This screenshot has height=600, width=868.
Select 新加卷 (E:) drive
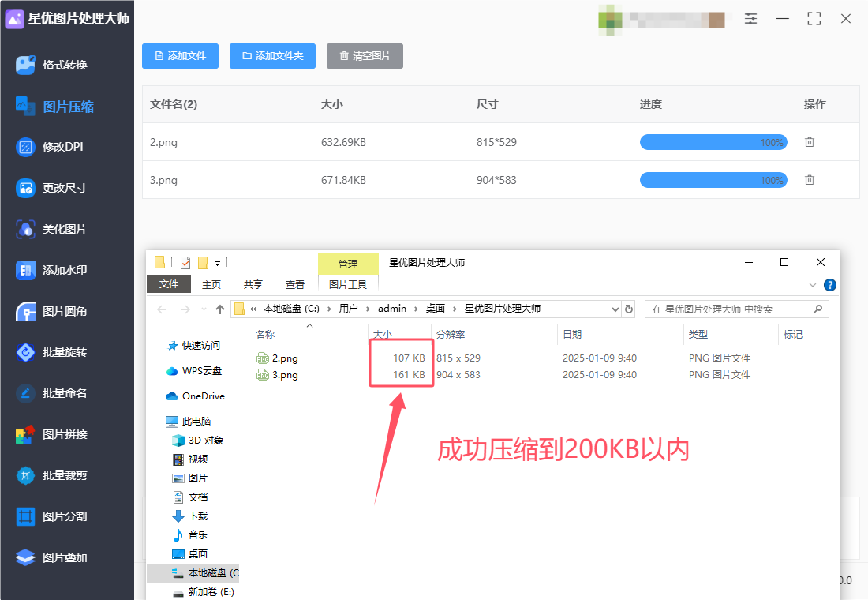[203, 592]
